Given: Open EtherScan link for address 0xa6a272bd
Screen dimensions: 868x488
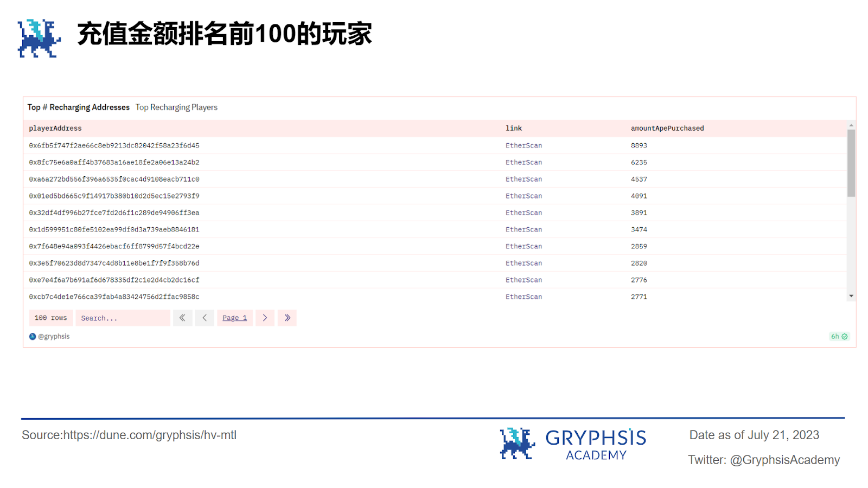Looking at the screenshot, I should click(524, 179).
